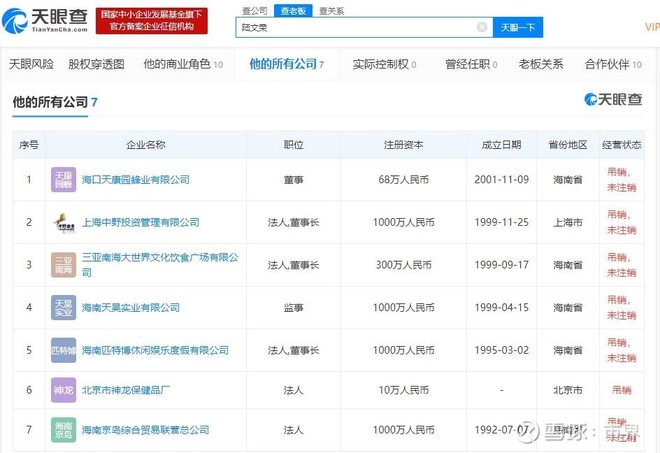Click the 上海中野投资 company logo icon
This screenshot has width=660, height=453.
(64, 222)
